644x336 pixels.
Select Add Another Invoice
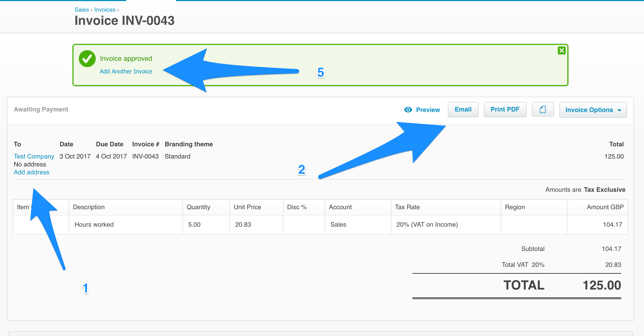point(126,71)
